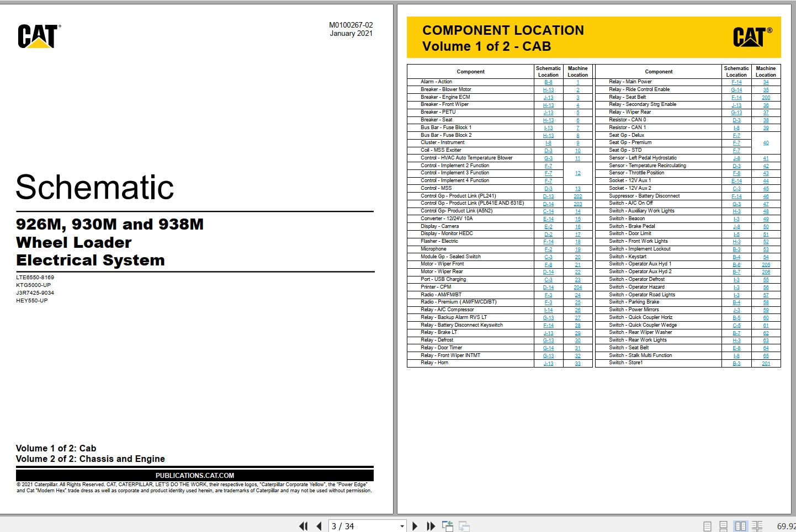The height and width of the screenshot is (532, 796).
Task: Open machine location 11 for HVAC Blower control
Action: (x=578, y=158)
